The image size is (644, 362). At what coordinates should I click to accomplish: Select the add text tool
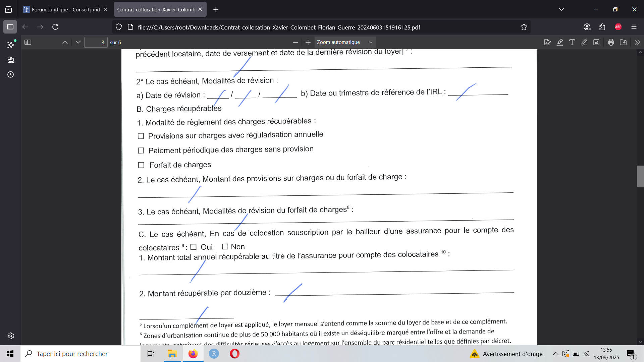point(572,42)
